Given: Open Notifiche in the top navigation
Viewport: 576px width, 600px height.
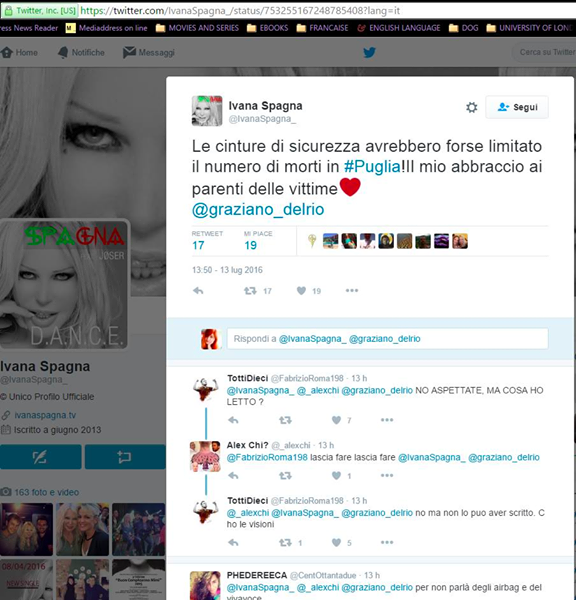Looking at the screenshot, I should click(81, 52).
